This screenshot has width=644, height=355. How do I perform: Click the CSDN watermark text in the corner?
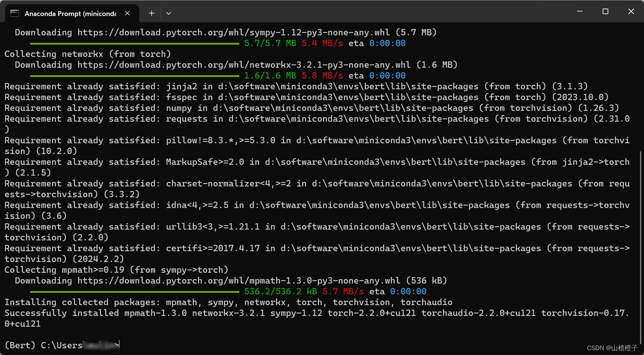click(612, 348)
